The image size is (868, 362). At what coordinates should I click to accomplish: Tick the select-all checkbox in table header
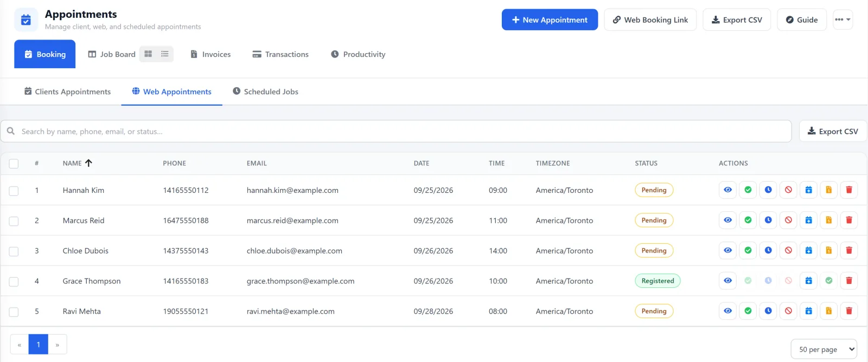tap(14, 164)
